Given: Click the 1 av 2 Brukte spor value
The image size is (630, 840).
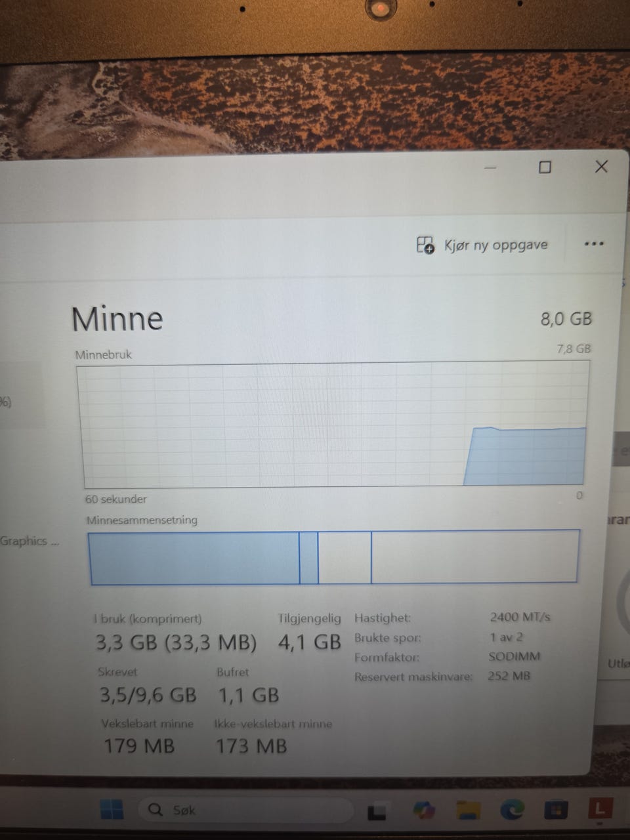Looking at the screenshot, I should tap(507, 637).
